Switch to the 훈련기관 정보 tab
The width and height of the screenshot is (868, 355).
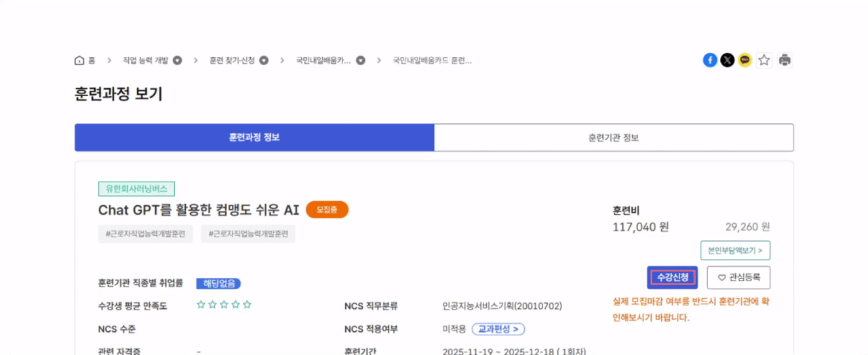tap(614, 138)
